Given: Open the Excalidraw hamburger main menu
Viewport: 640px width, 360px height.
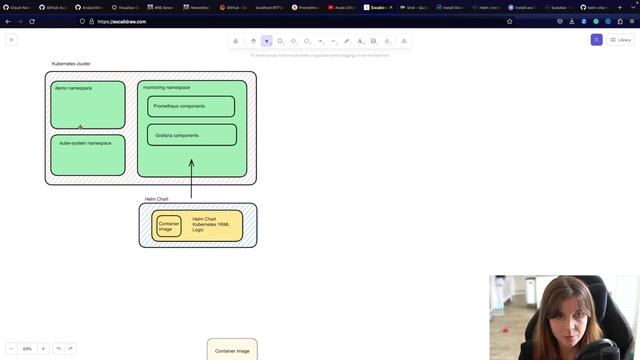Looking at the screenshot, I should point(11,40).
